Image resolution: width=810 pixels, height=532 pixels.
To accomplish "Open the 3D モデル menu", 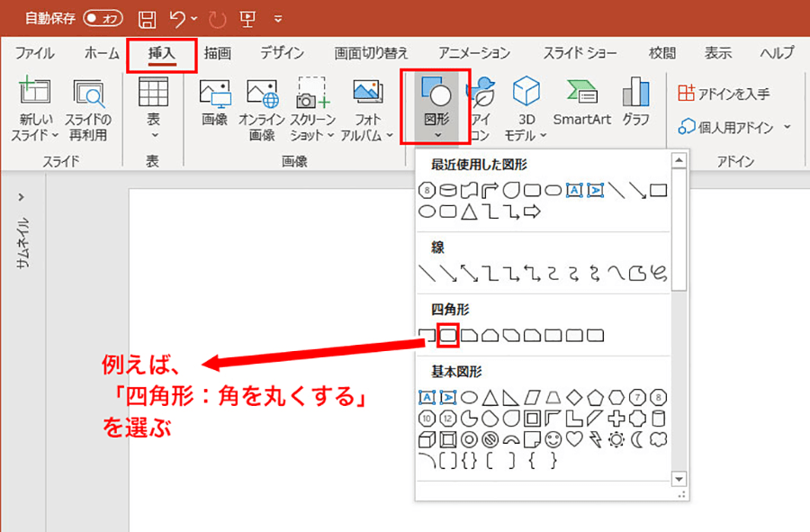I will tap(526, 108).
